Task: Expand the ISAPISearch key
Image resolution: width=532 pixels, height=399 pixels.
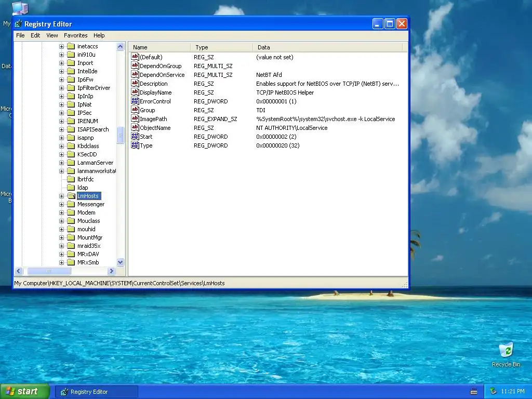Action: tap(61, 129)
